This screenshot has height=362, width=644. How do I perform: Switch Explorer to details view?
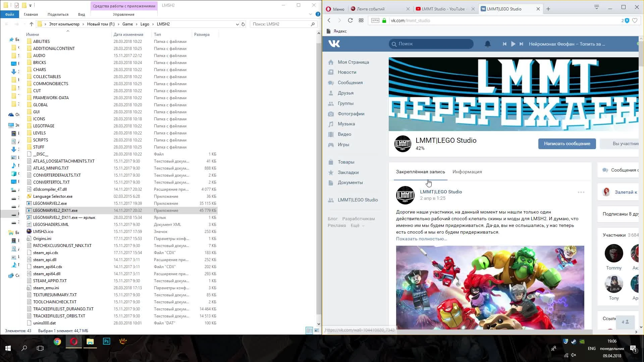(309, 330)
